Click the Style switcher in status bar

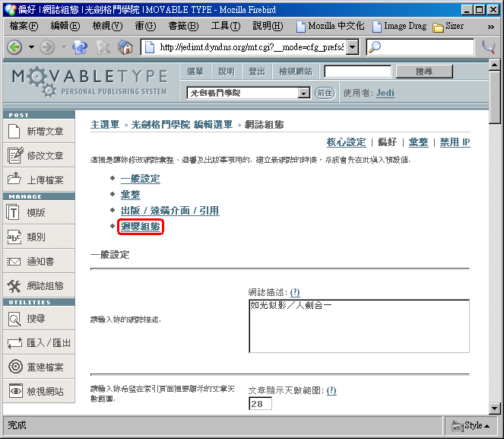coord(471,426)
